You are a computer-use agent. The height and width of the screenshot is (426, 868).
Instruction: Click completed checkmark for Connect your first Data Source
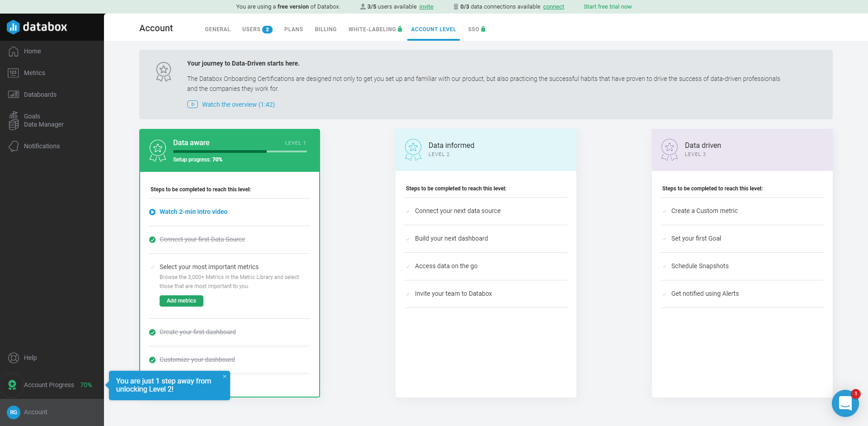(152, 240)
